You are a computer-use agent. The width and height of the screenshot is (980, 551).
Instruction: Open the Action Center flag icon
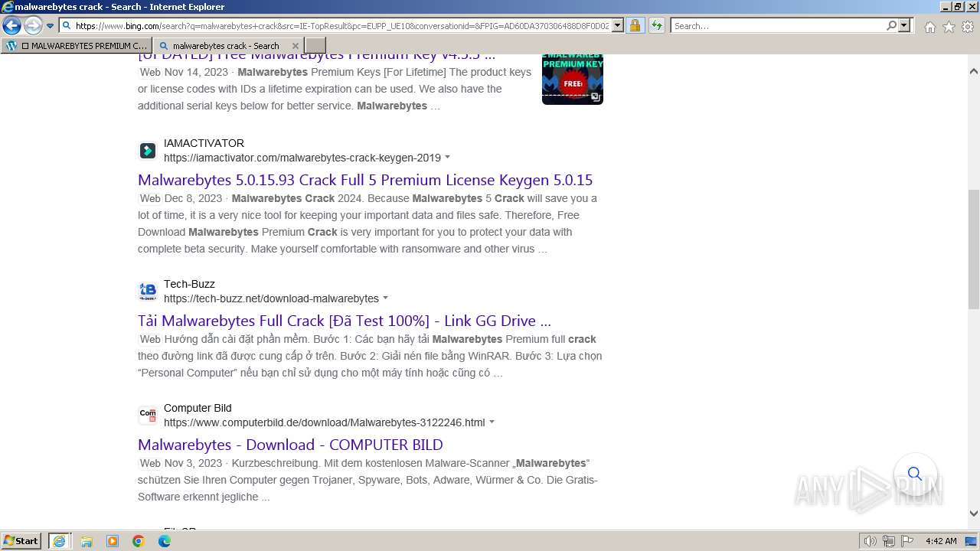(906, 541)
